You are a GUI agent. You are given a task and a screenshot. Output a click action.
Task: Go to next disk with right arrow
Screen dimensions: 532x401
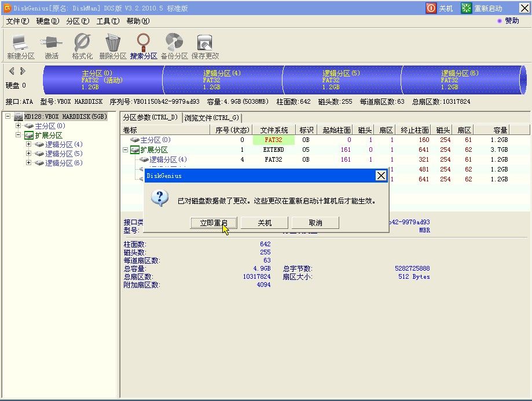pyautogui.click(x=23, y=71)
